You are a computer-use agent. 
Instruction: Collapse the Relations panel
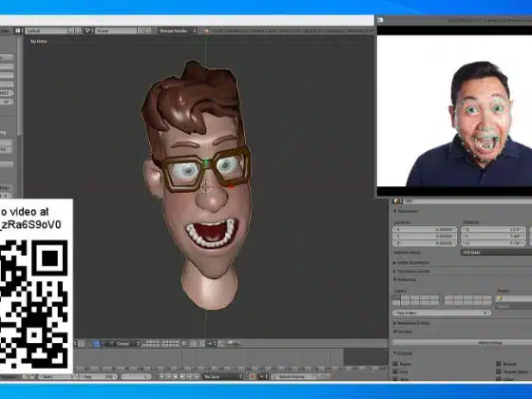click(x=405, y=279)
